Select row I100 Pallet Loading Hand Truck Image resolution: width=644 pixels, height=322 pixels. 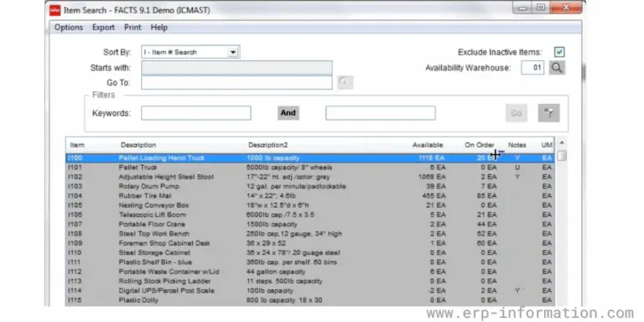click(x=310, y=158)
